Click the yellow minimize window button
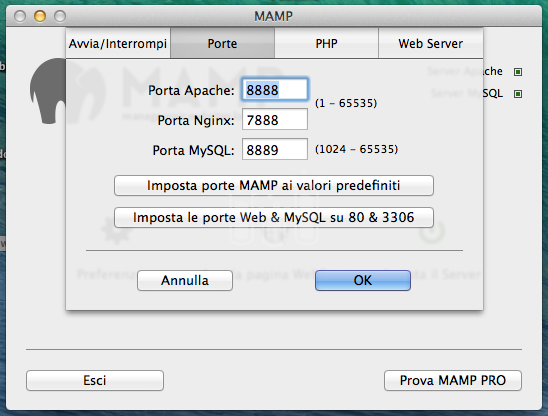The image size is (548, 416). pos(40,16)
